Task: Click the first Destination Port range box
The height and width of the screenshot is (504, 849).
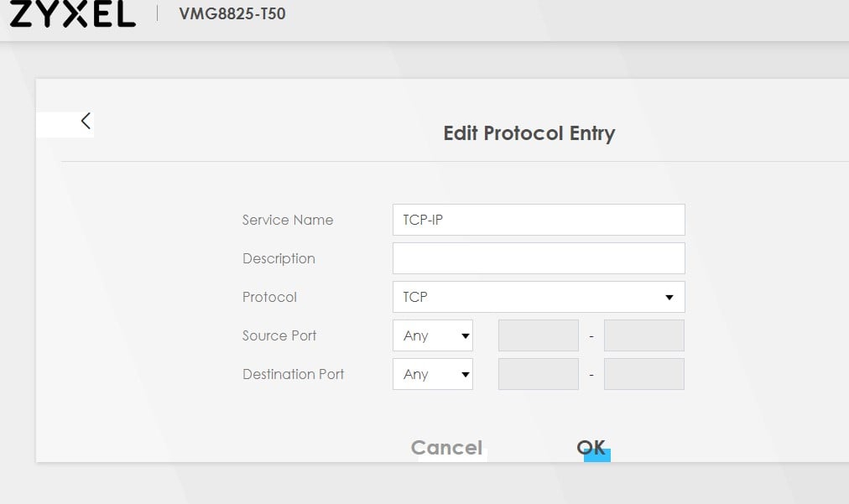Action: (538, 374)
